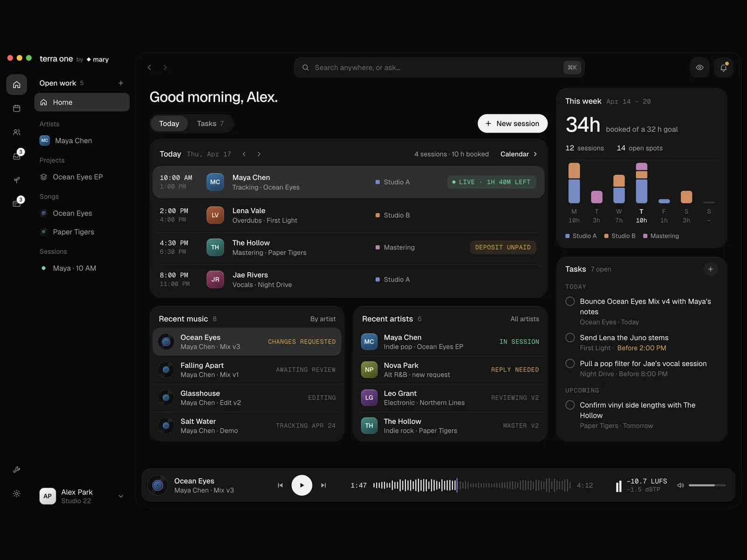Open the artists people icon in the rail
This screenshot has height=560, width=747.
pos(17,133)
